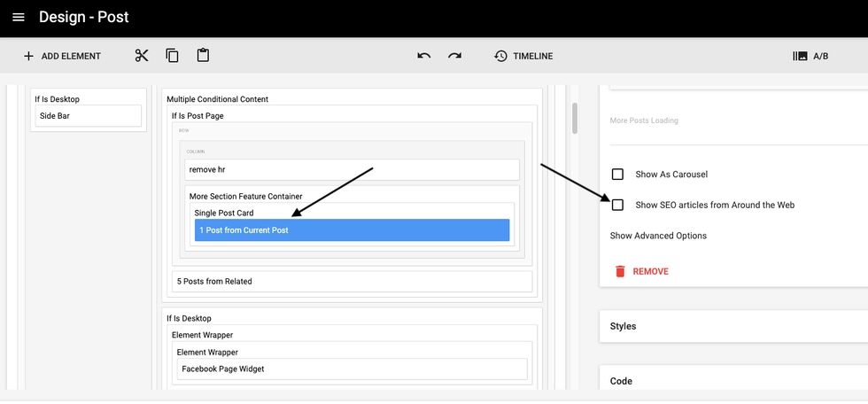Expand Show Advanced Options
This screenshot has height=404, width=868.
[x=658, y=236]
